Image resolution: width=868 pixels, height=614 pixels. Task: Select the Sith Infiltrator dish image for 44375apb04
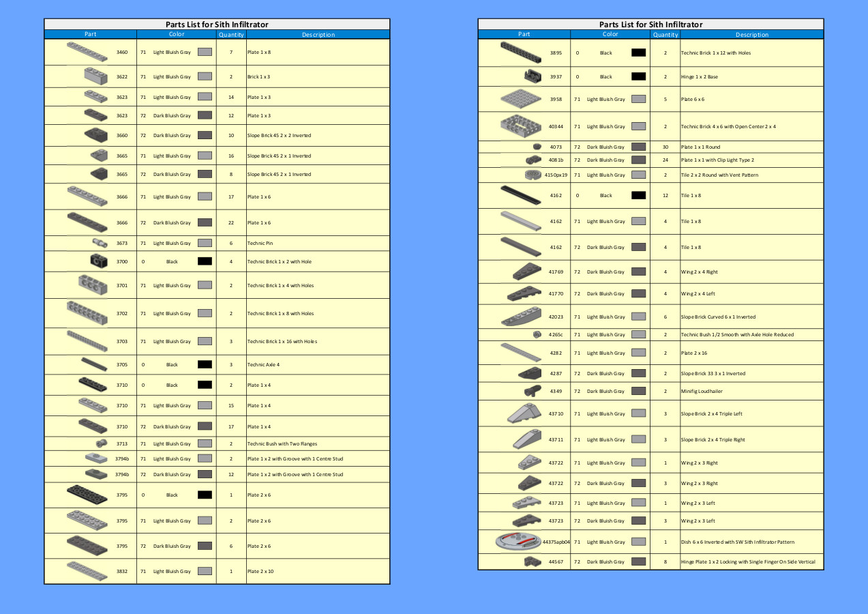click(x=519, y=542)
